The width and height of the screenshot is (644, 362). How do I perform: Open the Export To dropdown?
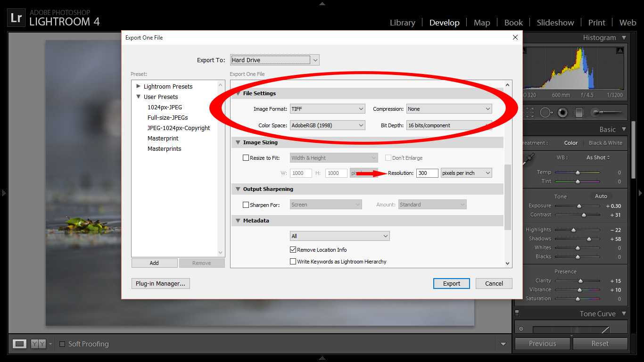pos(275,60)
